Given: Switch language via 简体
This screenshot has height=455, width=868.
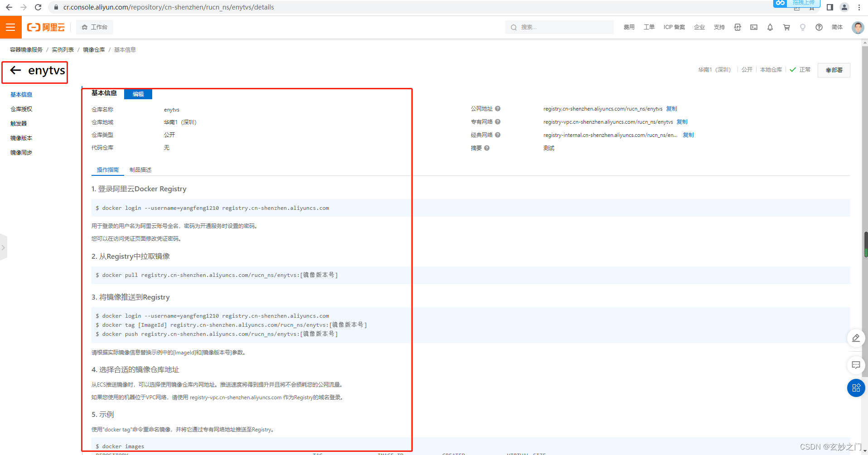Looking at the screenshot, I should point(837,27).
